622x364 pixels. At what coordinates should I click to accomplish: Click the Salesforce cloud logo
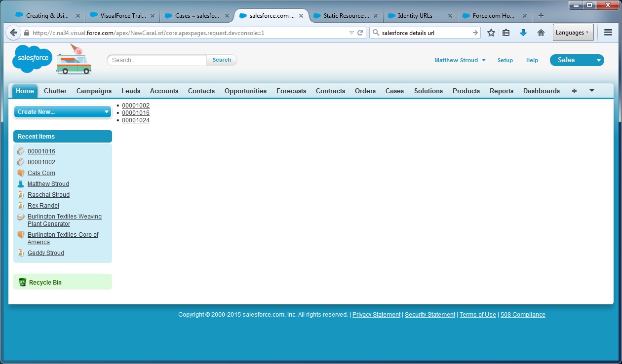coord(33,59)
